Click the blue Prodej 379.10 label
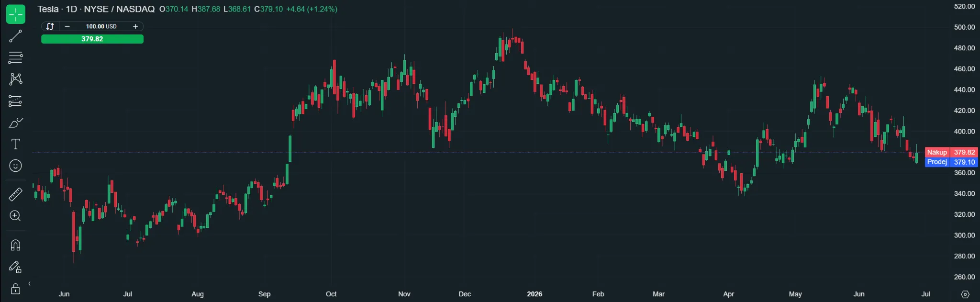Viewport: 980px width, 302px height. click(x=951, y=162)
